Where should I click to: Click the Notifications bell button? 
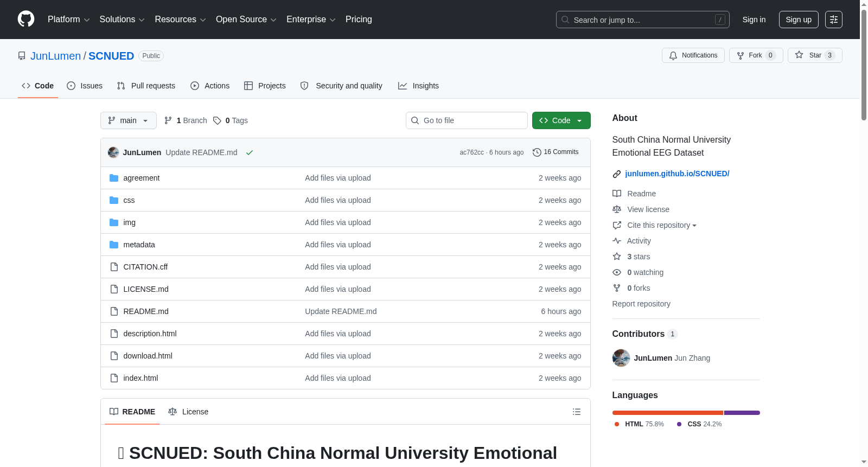click(693, 55)
